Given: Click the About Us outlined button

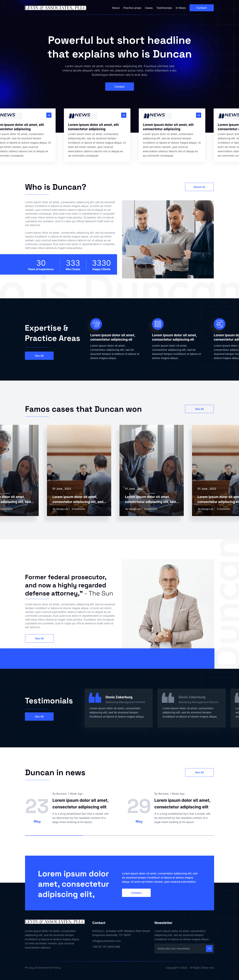Looking at the screenshot, I should click(x=199, y=187).
